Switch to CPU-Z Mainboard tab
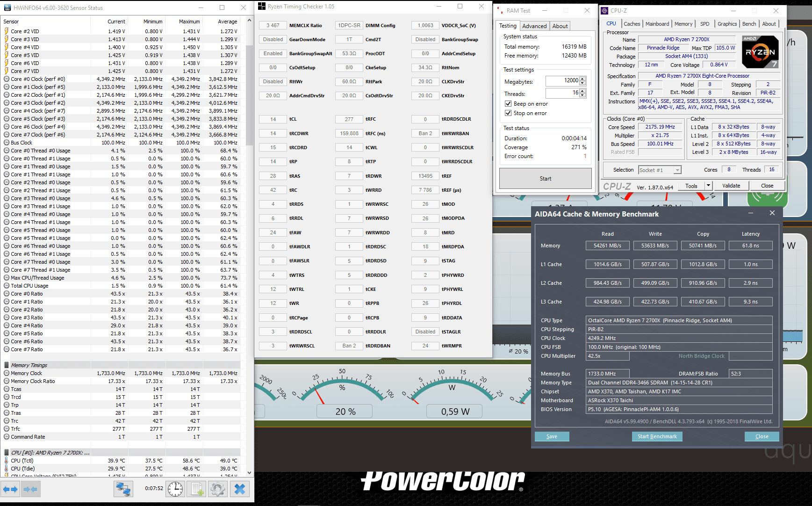 [x=657, y=24]
